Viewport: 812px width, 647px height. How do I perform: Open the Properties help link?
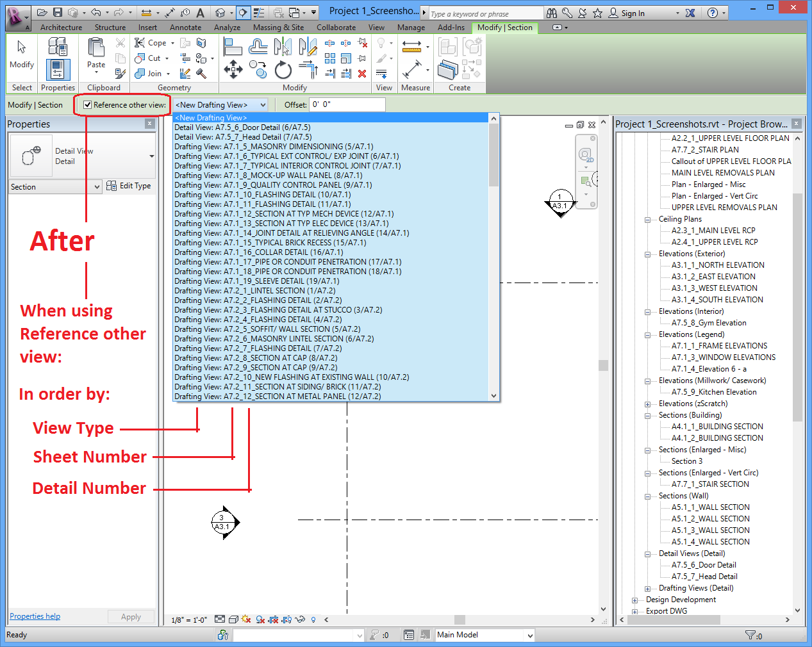pos(35,616)
